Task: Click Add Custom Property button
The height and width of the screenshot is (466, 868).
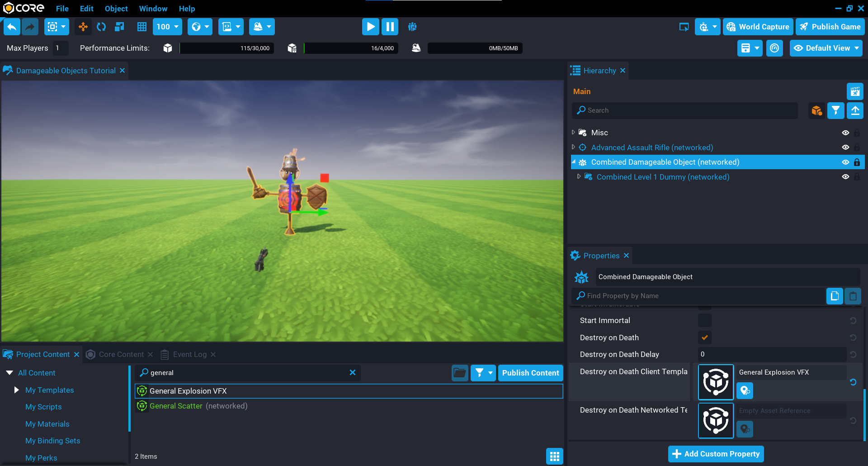Action: 716,454
